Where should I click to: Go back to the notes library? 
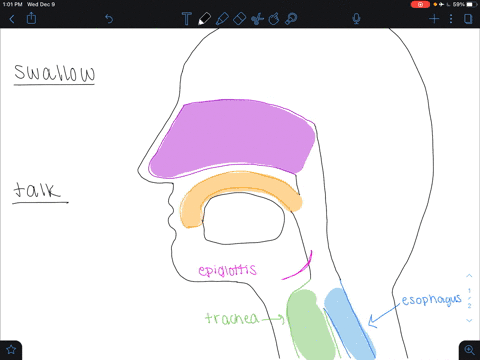coord(12,19)
